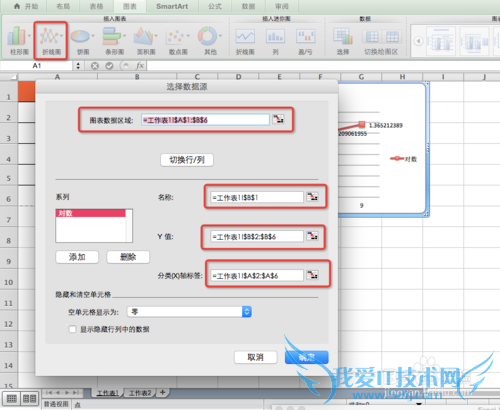The height and width of the screenshot is (410, 500).
Task: Select the 对数 series in list
Action: 91,213
